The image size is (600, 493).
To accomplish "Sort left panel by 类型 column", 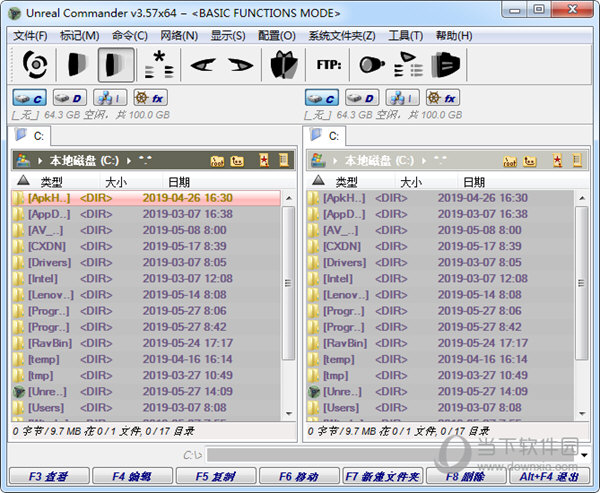I will (52, 182).
